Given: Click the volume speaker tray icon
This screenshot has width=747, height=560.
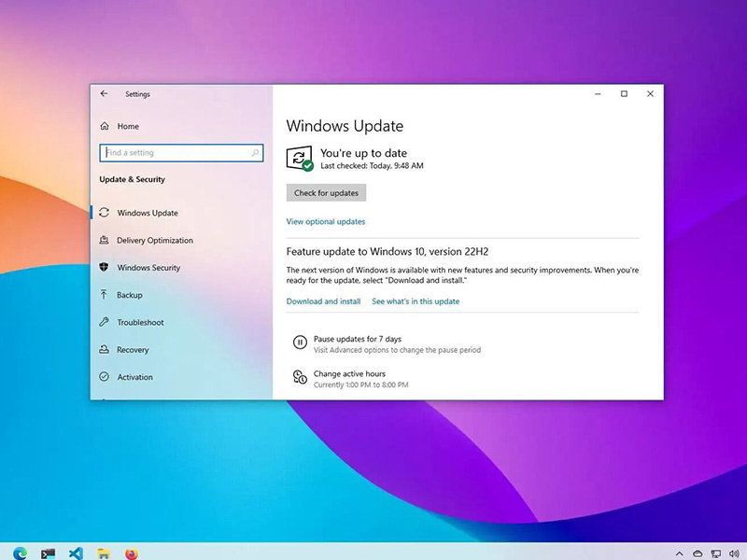Looking at the screenshot, I should (734, 553).
